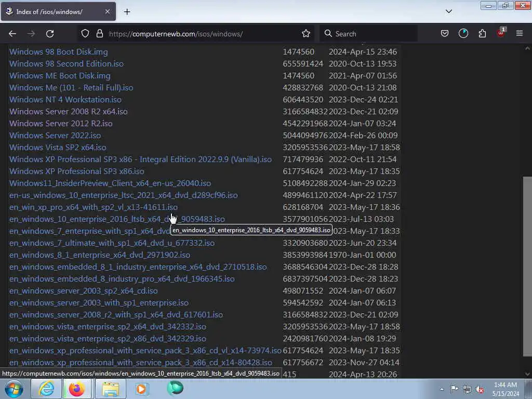Viewport: 532px width, 399px height.
Task: Download en_windows_7_ultimate_with_sp1_x64 iso
Action: tap(112, 243)
